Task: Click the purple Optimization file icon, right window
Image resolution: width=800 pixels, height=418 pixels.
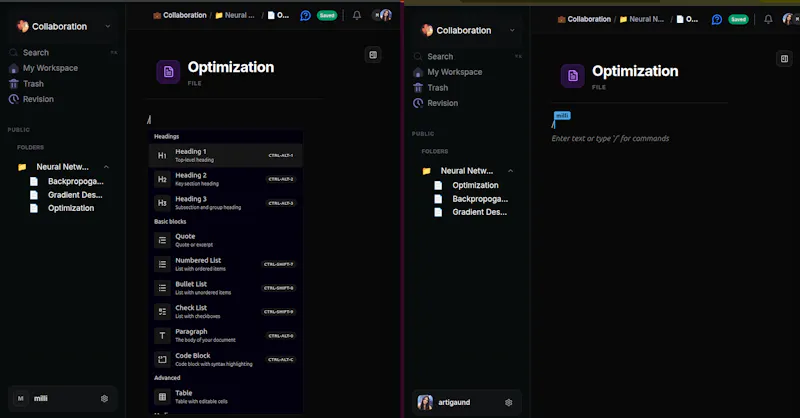Action: pos(573,76)
